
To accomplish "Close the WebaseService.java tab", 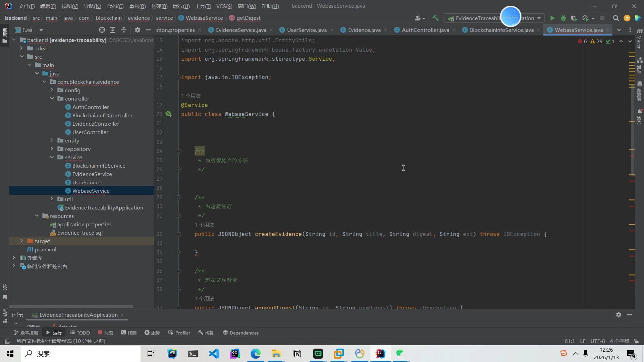I will (607, 30).
